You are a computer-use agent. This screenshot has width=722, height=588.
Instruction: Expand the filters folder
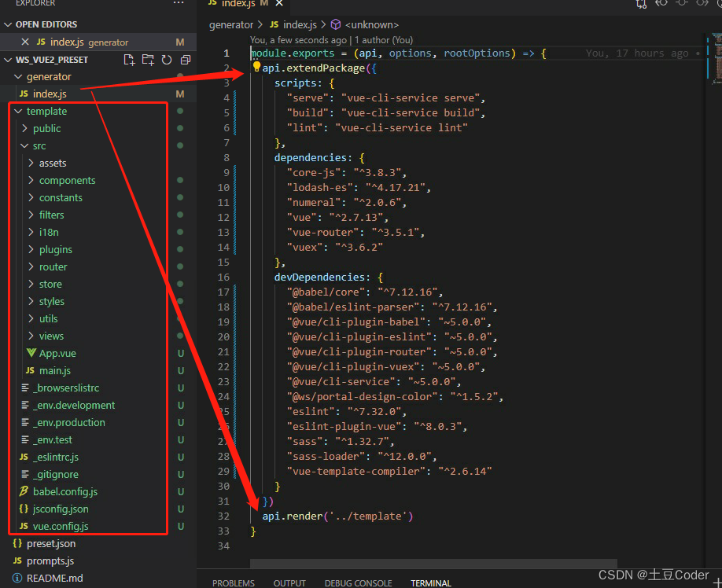pos(31,215)
